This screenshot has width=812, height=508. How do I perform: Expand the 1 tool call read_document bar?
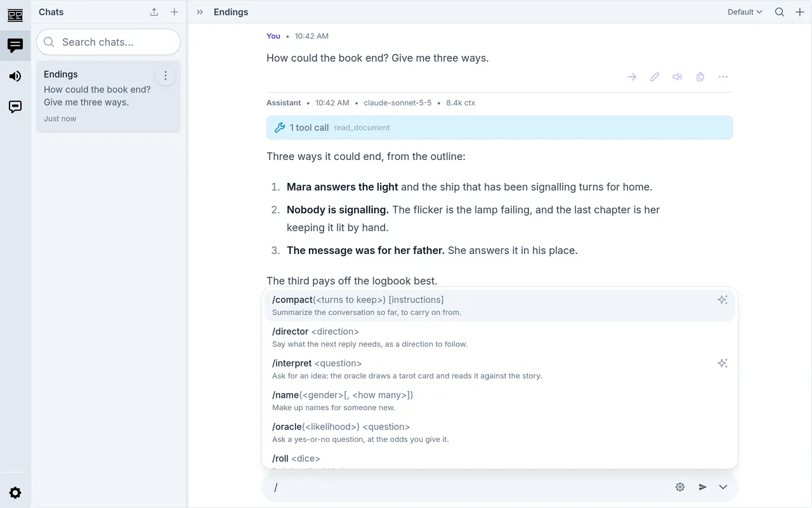tap(500, 128)
